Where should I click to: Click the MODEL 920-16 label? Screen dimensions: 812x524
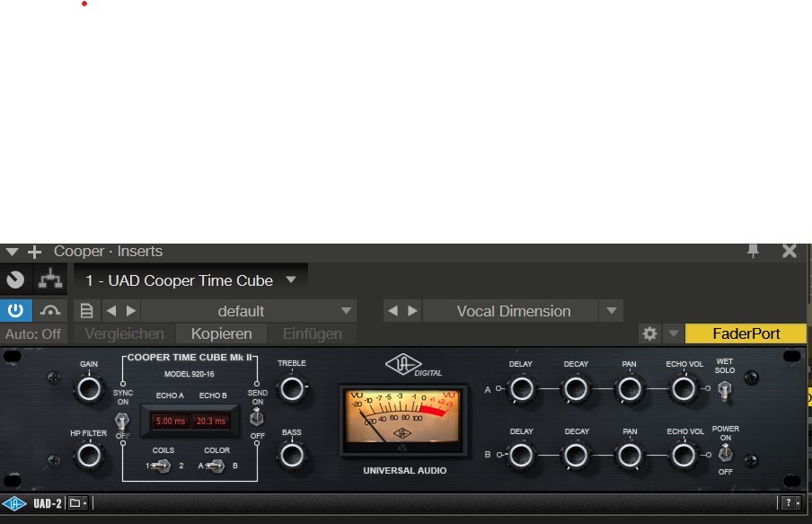click(189, 374)
